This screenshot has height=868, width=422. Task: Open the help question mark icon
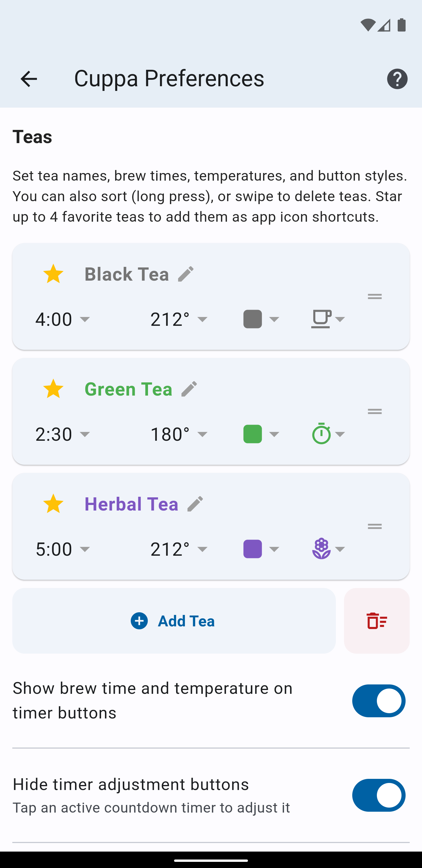coord(397,79)
